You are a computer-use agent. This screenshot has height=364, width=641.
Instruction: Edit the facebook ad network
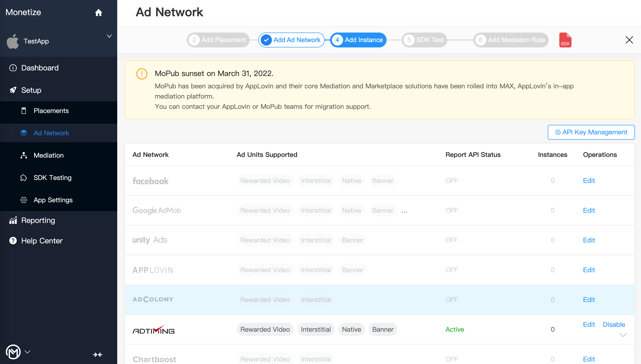click(589, 181)
